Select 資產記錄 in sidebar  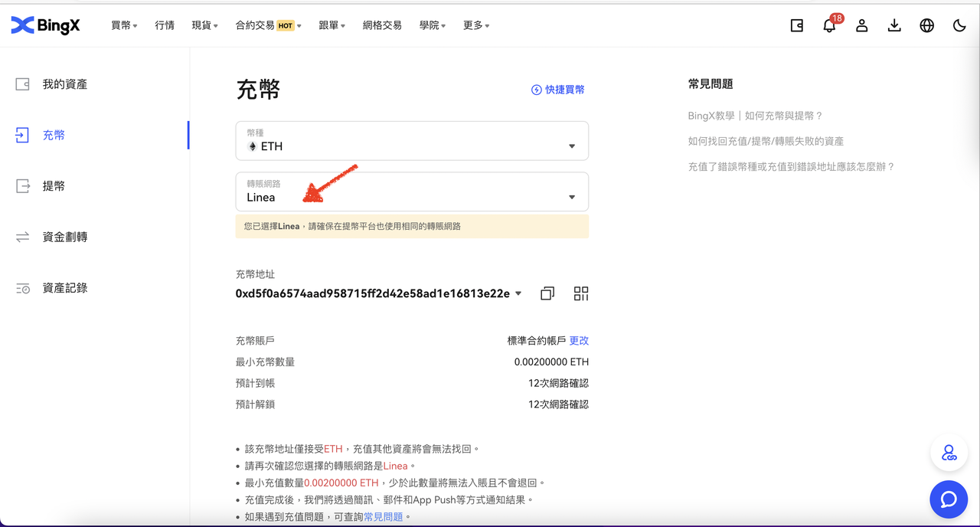point(65,288)
